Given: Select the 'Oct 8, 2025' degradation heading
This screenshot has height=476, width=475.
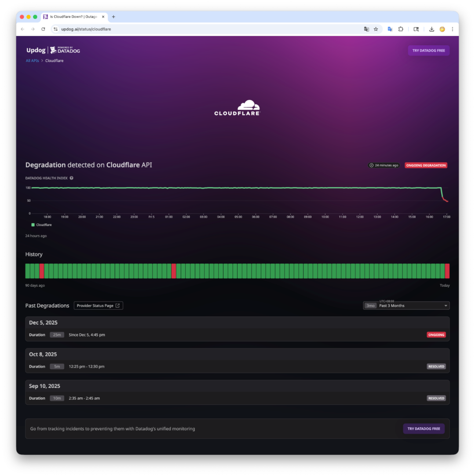Looking at the screenshot, I should click(43, 355).
